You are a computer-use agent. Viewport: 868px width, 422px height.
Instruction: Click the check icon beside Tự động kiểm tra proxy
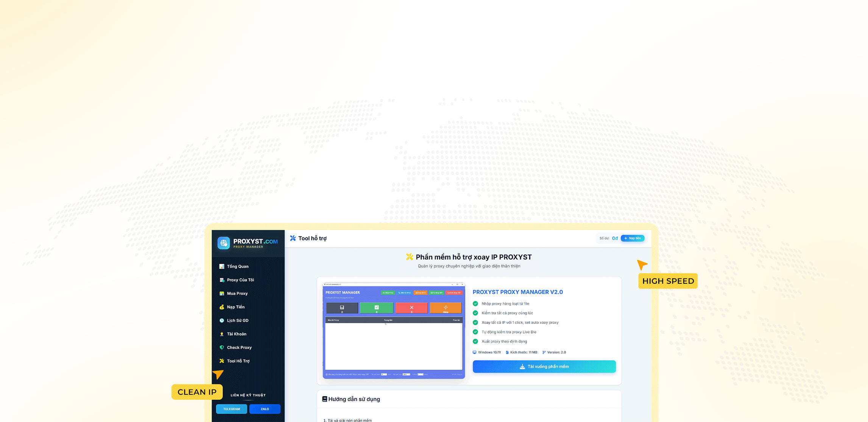pyautogui.click(x=475, y=332)
